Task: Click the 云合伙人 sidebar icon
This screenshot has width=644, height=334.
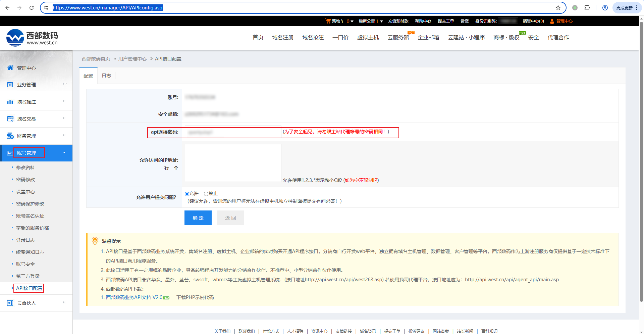Action: click(x=10, y=303)
